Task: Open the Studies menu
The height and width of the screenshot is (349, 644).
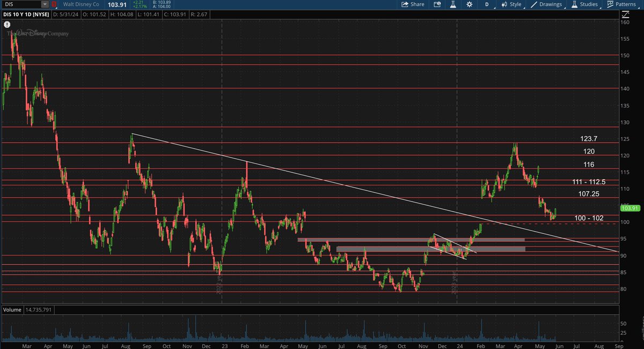Action: tap(589, 4)
